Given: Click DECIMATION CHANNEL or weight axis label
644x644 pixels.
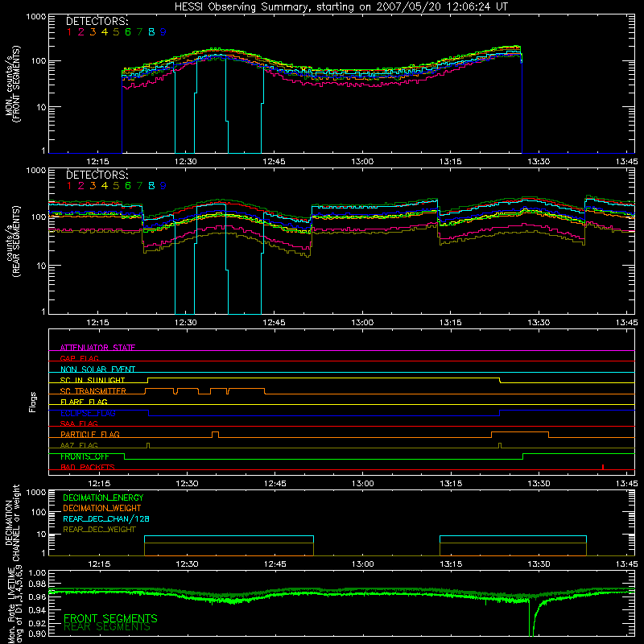Looking at the screenshot, I should pyautogui.click(x=13, y=522).
